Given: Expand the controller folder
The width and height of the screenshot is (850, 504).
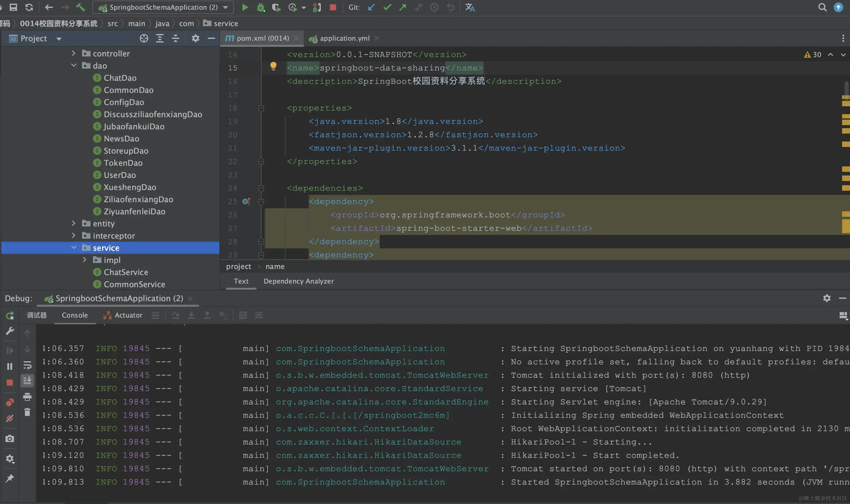Looking at the screenshot, I should click(74, 53).
